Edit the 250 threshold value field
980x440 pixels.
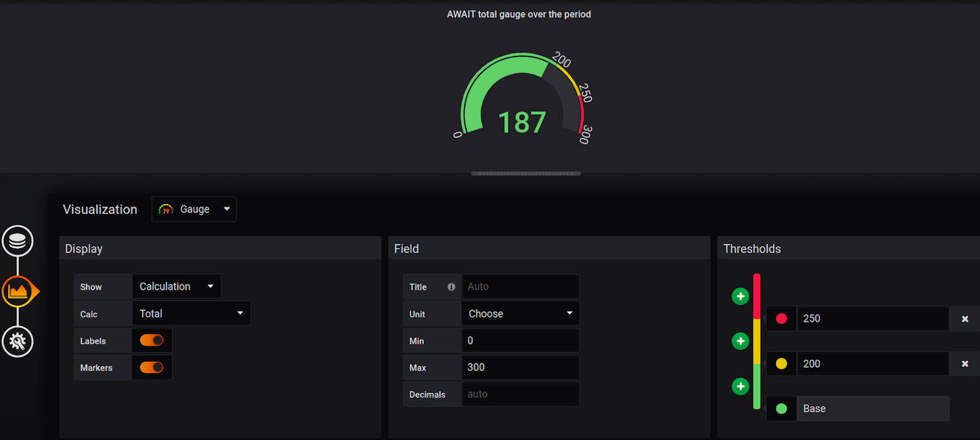tap(873, 319)
